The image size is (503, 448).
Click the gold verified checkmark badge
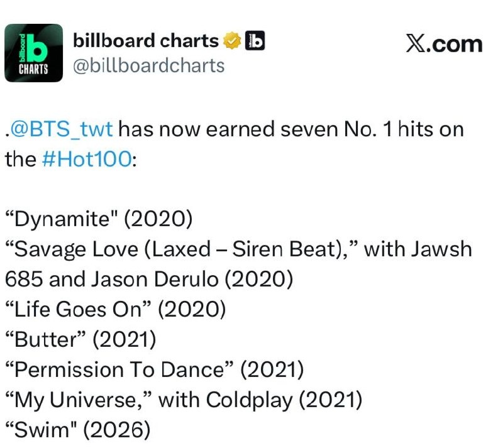pyautogui.click(x=232, y=41)
